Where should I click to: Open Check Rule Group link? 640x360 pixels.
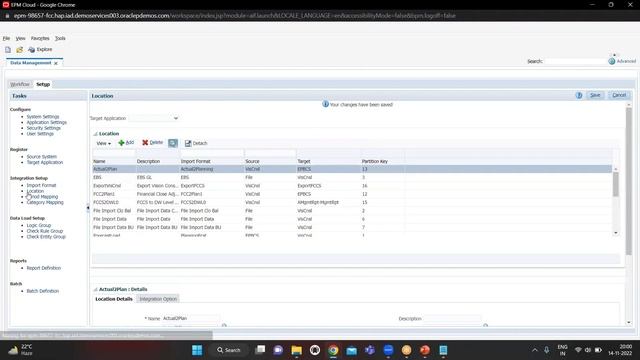pos(45,231)
